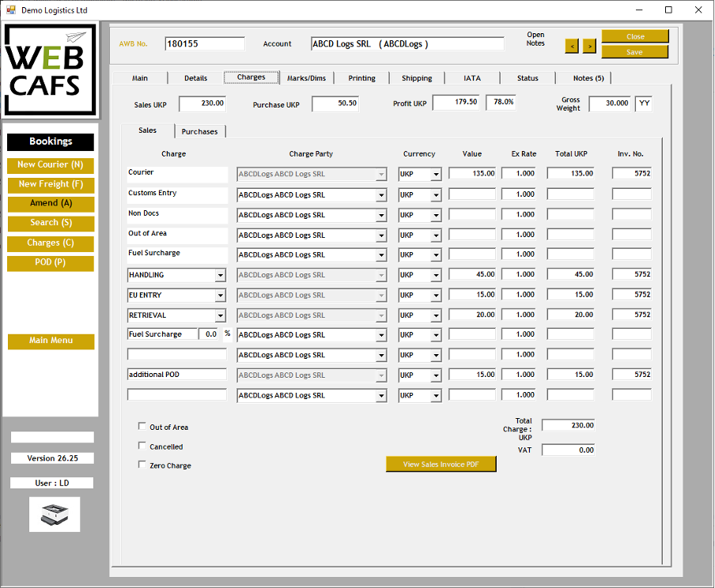The height and width of the screenshot is (588, 715).
Task: Click the AWB No. input field
Action: pyautogui.click(x=205, y=44)
